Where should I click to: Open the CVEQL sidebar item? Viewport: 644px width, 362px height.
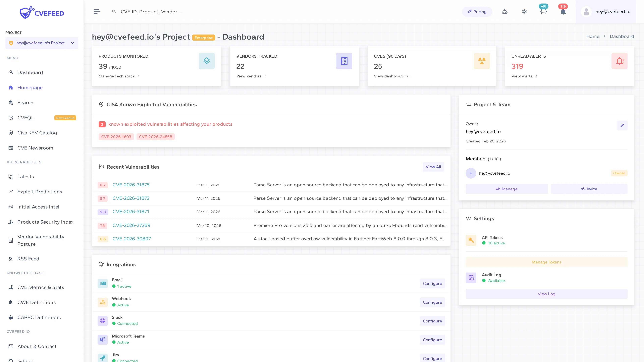coord(25,117)
